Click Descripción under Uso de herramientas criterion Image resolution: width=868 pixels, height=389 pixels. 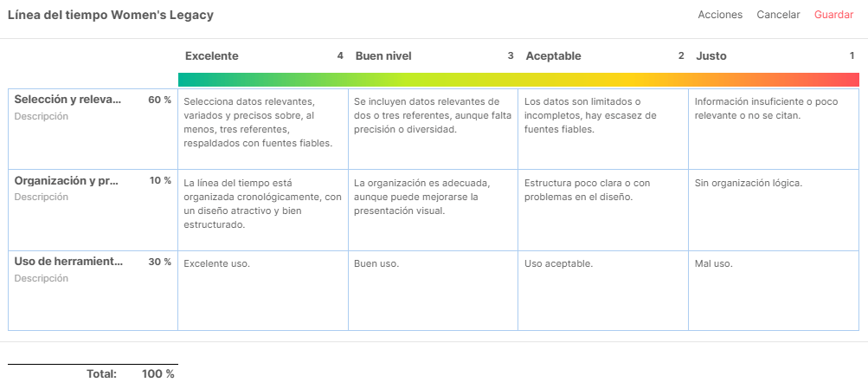coord(42,278)
